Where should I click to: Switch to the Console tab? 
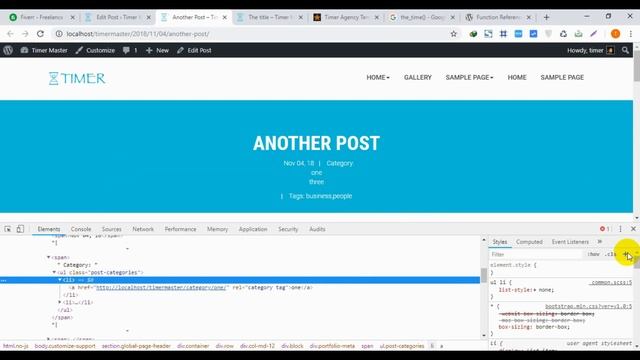[x=81, y=229]
